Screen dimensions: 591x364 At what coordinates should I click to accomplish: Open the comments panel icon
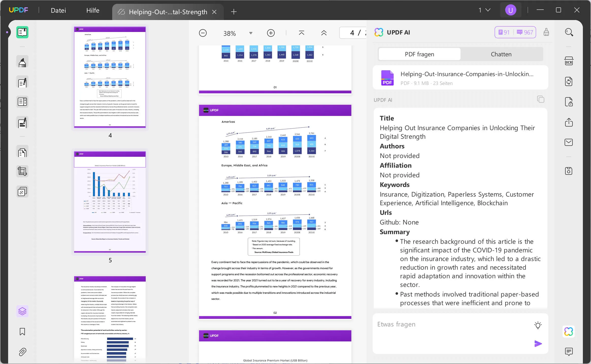tap(569, 352)
